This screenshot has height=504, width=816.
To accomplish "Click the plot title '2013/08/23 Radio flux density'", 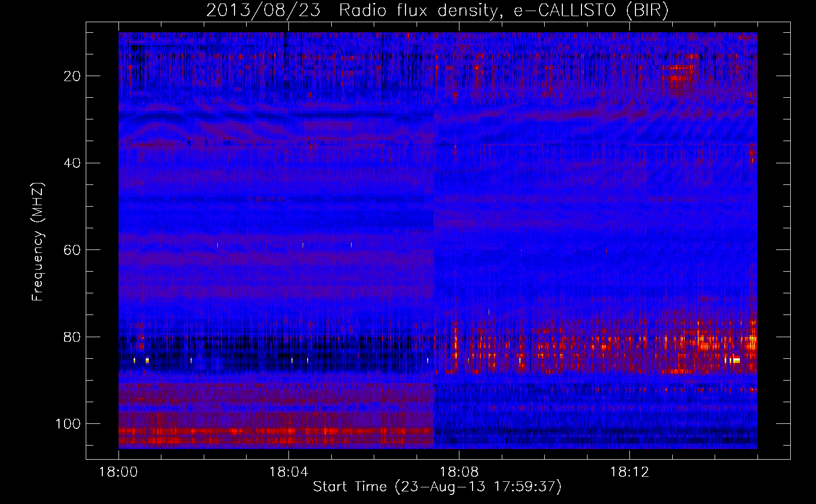I will point(437,10).
